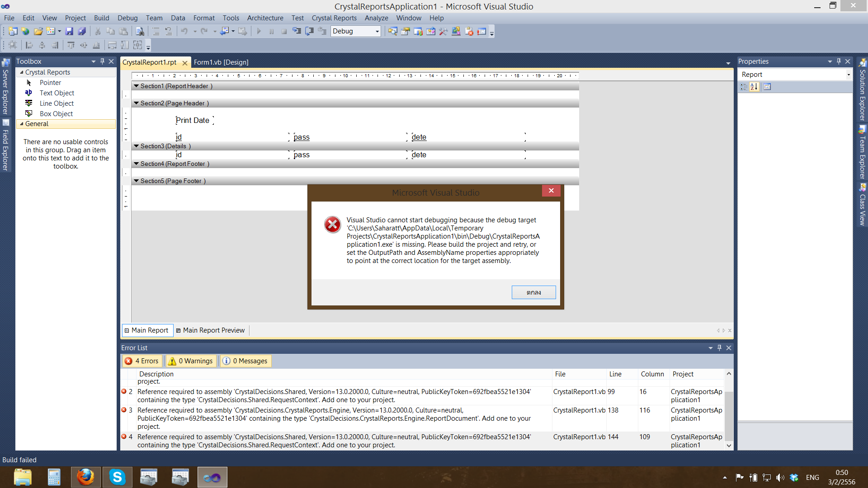Click the volume speaker tray icon

(780, 478)
